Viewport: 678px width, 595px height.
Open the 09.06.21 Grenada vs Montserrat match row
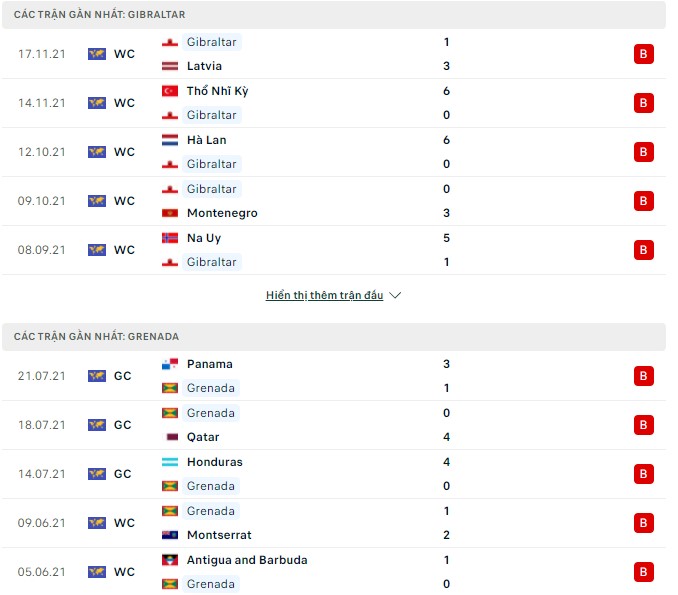[x=334, y=523]
